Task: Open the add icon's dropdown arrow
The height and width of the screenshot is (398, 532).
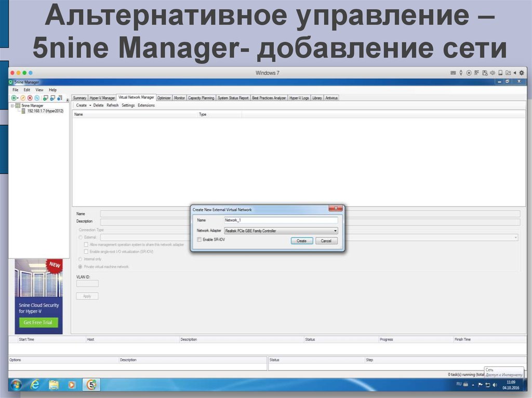Action: 18,98
